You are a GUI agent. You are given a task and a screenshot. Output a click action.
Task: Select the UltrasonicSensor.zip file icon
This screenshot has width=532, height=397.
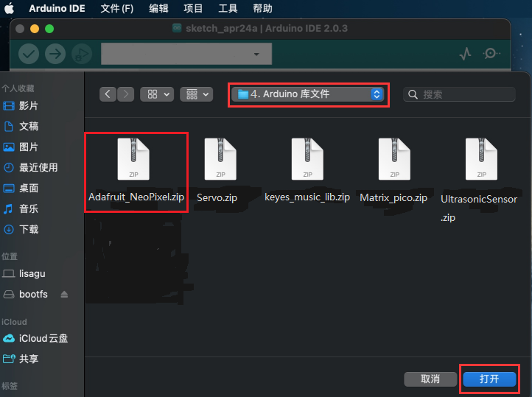pos(481,158)
